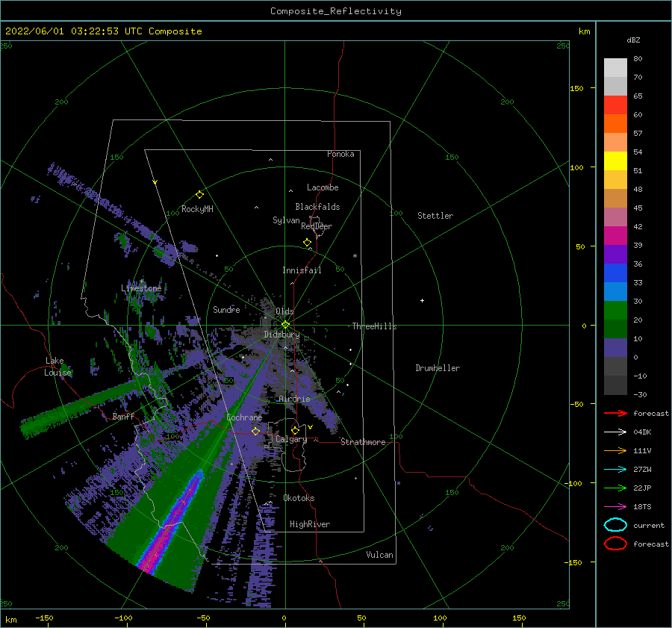Click the orange 57-60 dBZ swatch
The image size is (672, 628).
point(615,124)
